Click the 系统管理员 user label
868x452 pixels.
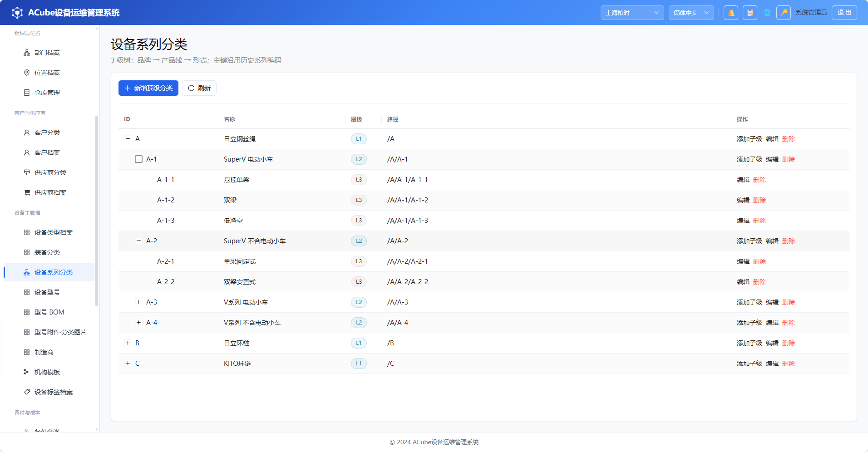click(x=811, y=13)
